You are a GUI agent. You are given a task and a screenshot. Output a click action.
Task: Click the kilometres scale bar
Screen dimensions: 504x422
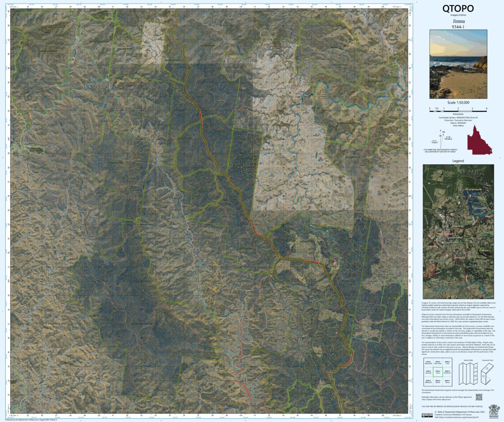(x=458, y=111)
